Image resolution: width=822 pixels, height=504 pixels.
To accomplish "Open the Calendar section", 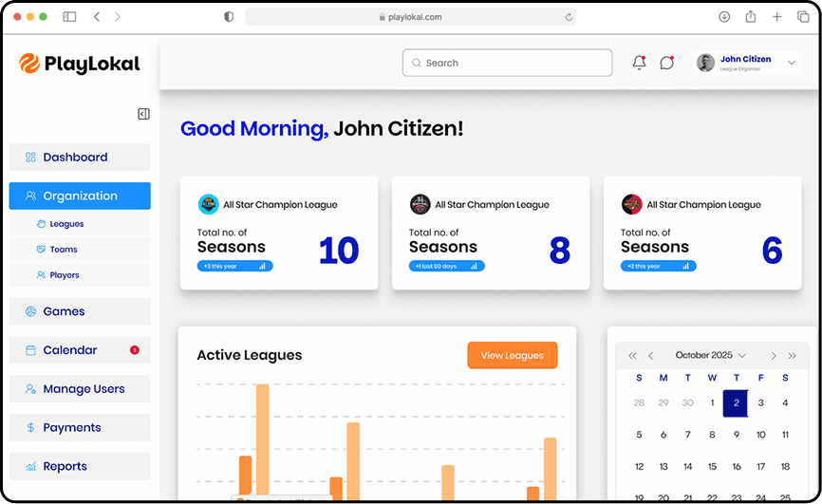I will click(x=80, y=350).
